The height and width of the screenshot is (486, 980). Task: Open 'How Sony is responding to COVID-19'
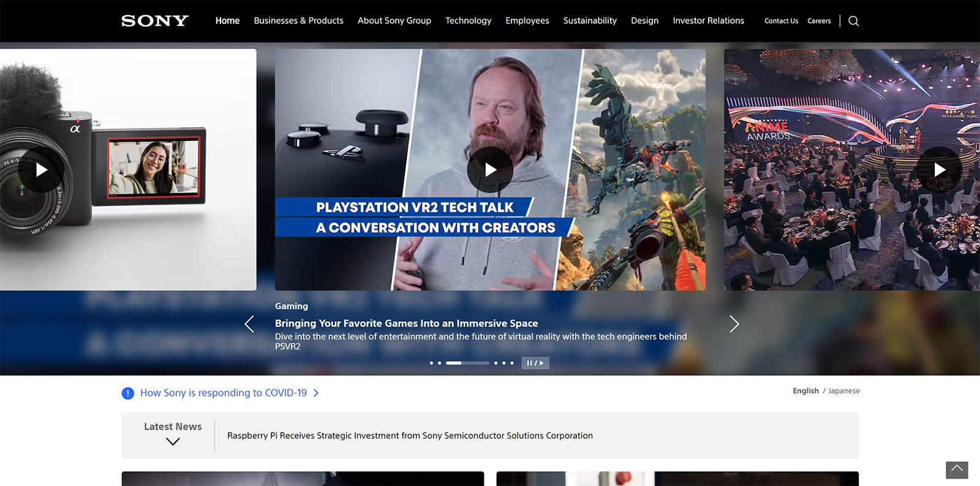(x=224, y=393)
